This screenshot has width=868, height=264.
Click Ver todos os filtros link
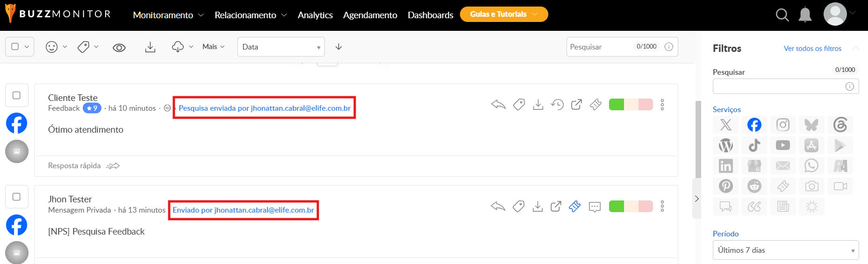pos(812,49)
